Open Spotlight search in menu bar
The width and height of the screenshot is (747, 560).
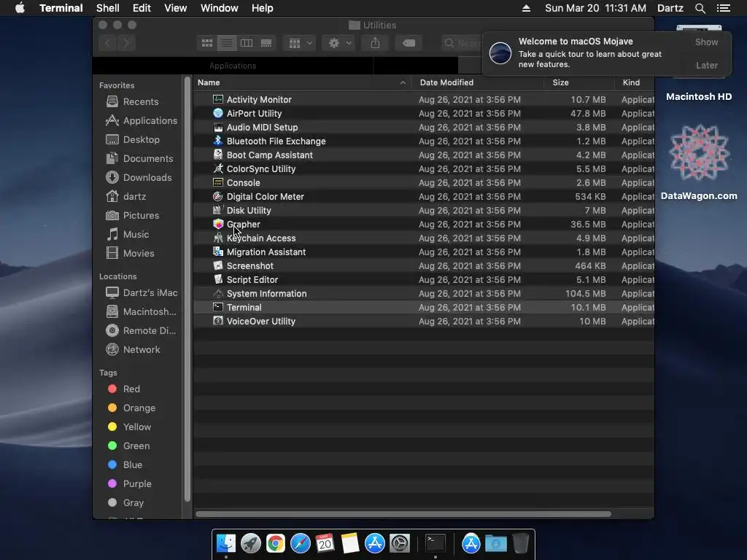click(700, 8)
